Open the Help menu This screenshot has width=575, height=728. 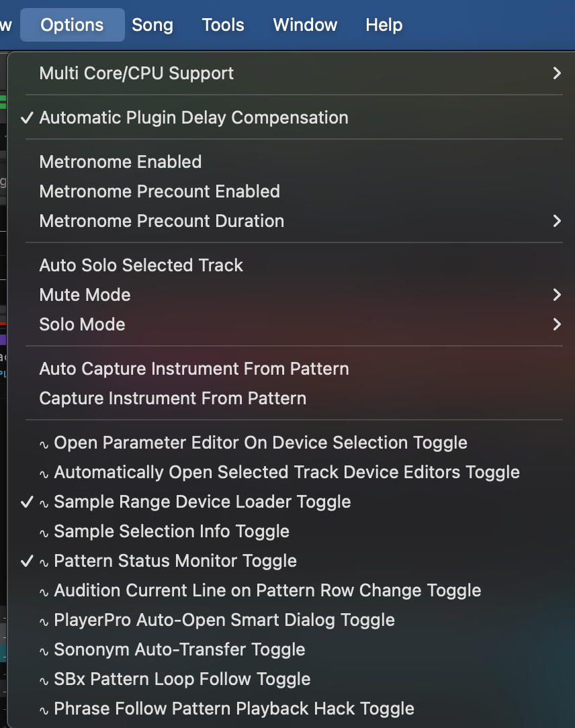pyautogui.click(x=384, y=26)
